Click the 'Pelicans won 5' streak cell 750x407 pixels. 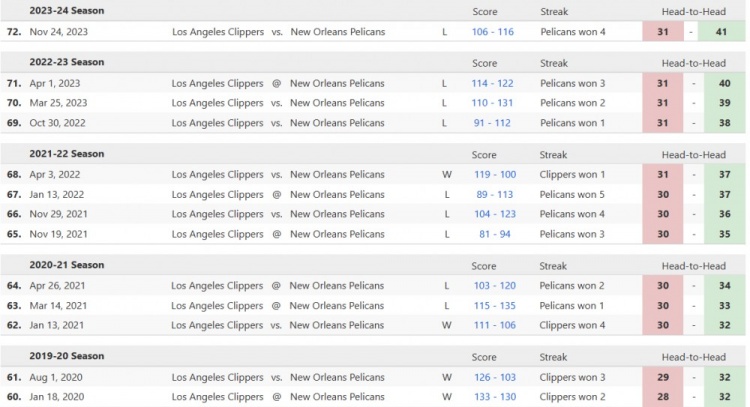click(x=573, y=195)
